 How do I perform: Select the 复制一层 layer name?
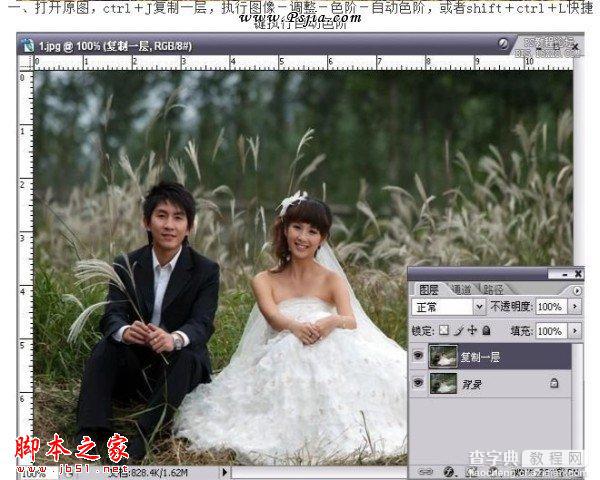[x=480, y=357]
